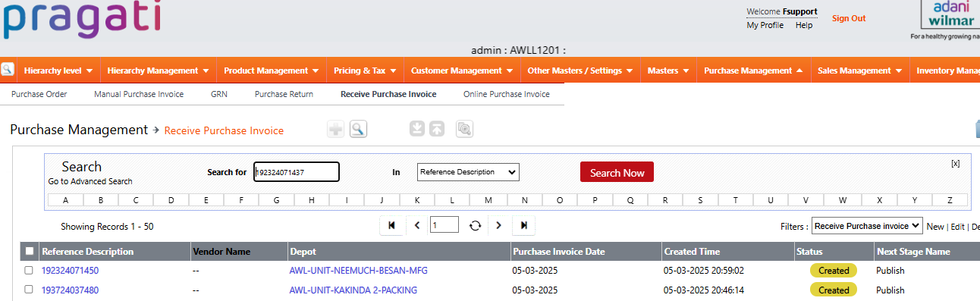Check the box for row 193724037480
Screen dimensions: 980x301
click(29, 290)
